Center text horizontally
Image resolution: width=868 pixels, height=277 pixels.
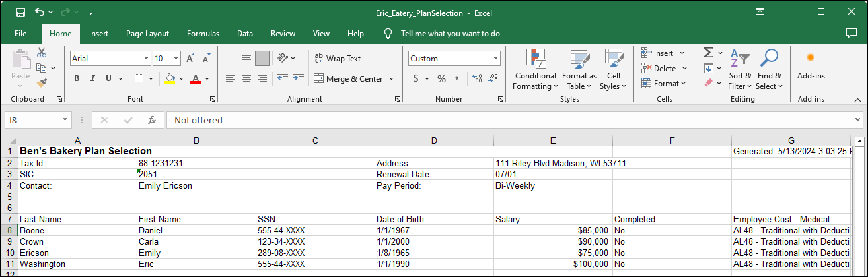[246, 78]
